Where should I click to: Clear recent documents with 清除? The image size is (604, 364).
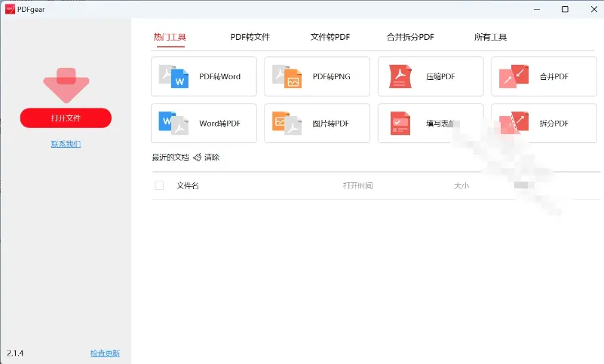212,158
